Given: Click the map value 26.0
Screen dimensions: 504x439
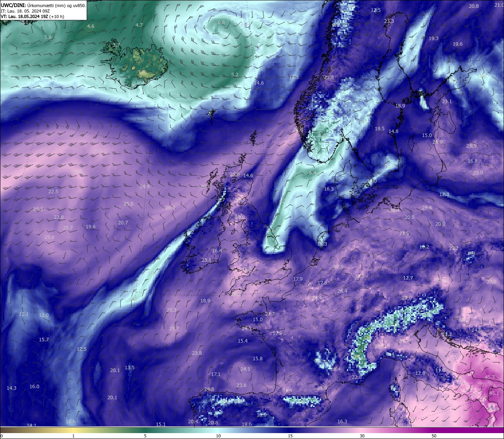Looking at the screenshot, I should click(x=437, y=142).
